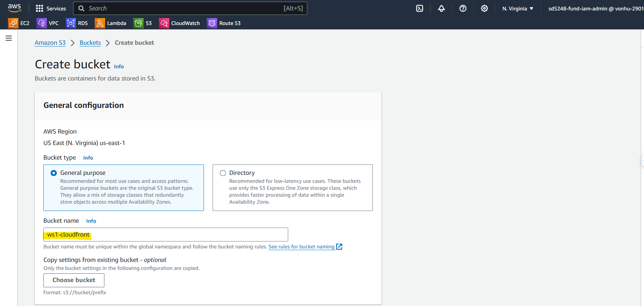Open EC2 service shortcut
Image resolution: width=644 pixels, height=306 pixels.
point(19,23)
